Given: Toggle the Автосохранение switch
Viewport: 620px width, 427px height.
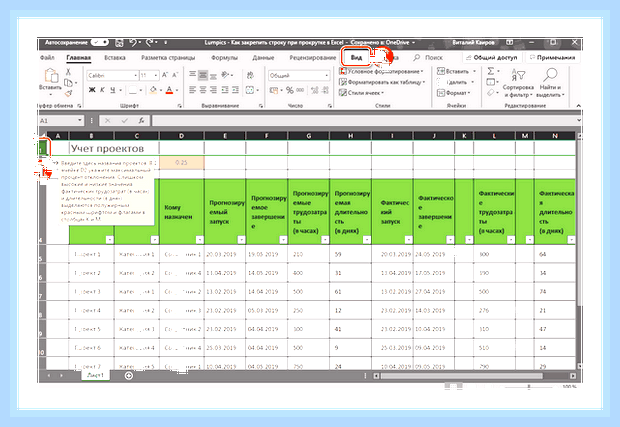Looking at the screenshot, I should click(x=100, y=42).
